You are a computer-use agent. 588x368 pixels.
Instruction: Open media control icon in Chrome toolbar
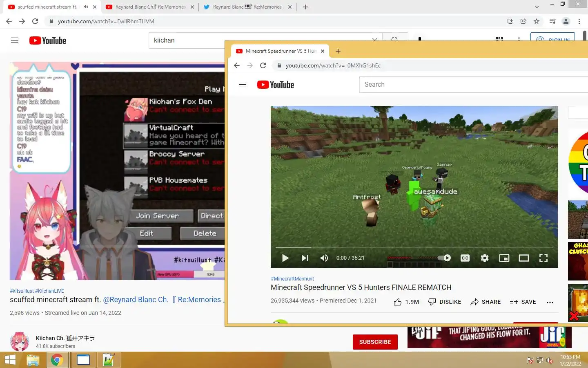point(552,21)
